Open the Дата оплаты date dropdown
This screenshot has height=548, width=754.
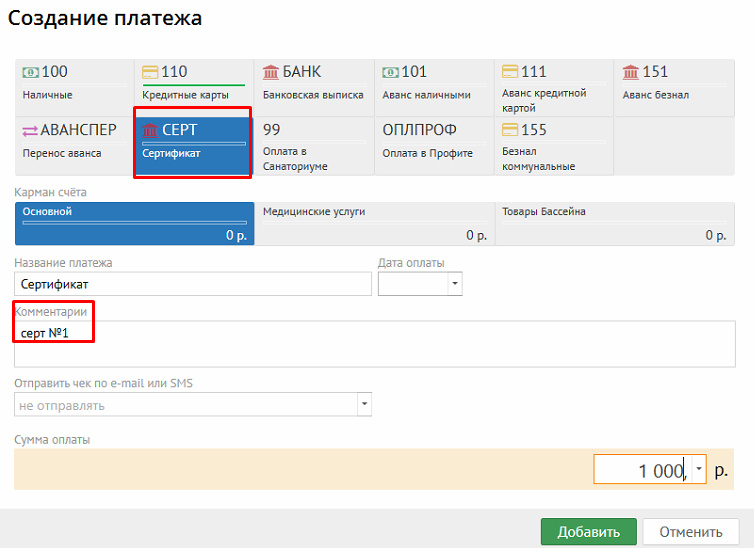455,284
